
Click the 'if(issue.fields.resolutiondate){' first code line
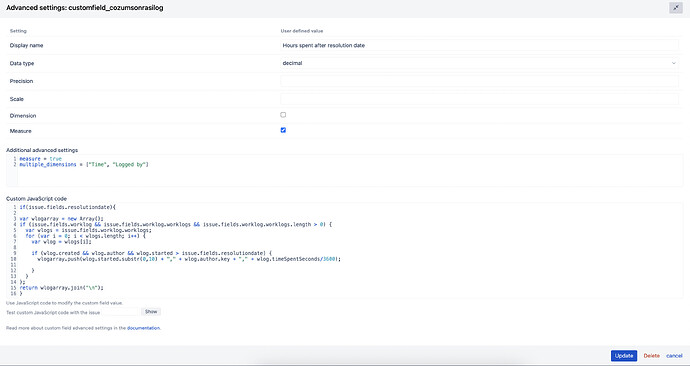[x=67, y=207]
